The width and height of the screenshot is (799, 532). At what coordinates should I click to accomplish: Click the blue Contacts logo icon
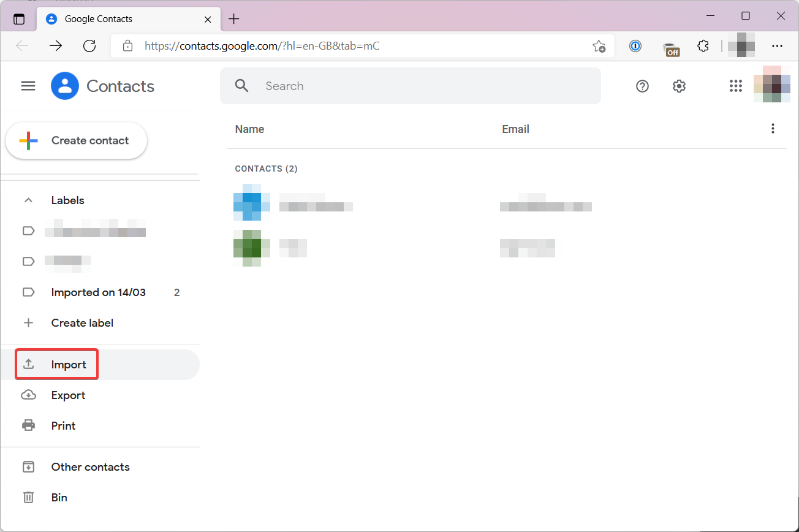click(65, 86)
